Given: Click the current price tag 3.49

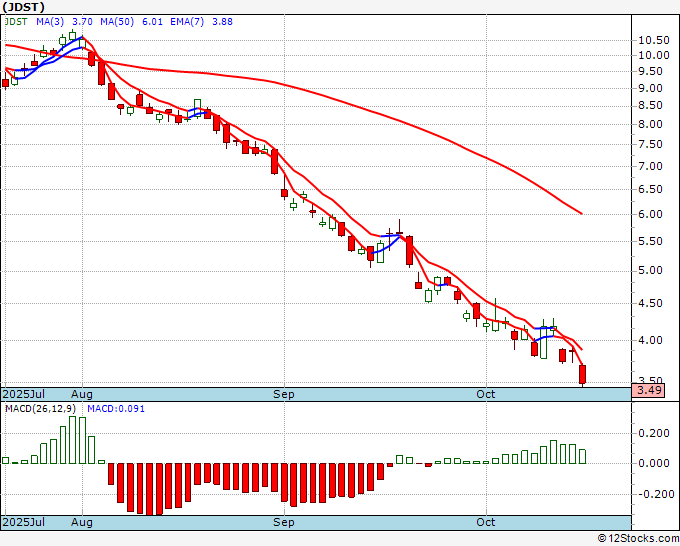Looking at the screenshot, I should 648,390.
